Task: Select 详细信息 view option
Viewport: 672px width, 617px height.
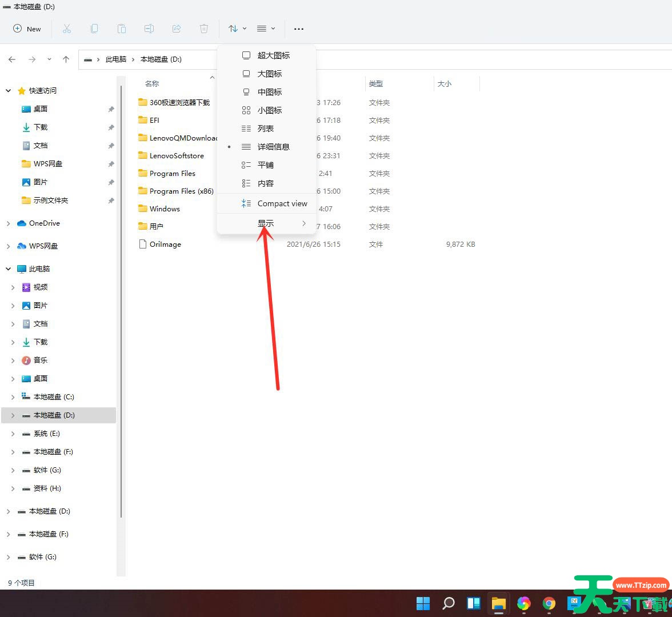Action: [x=266, y=147]
